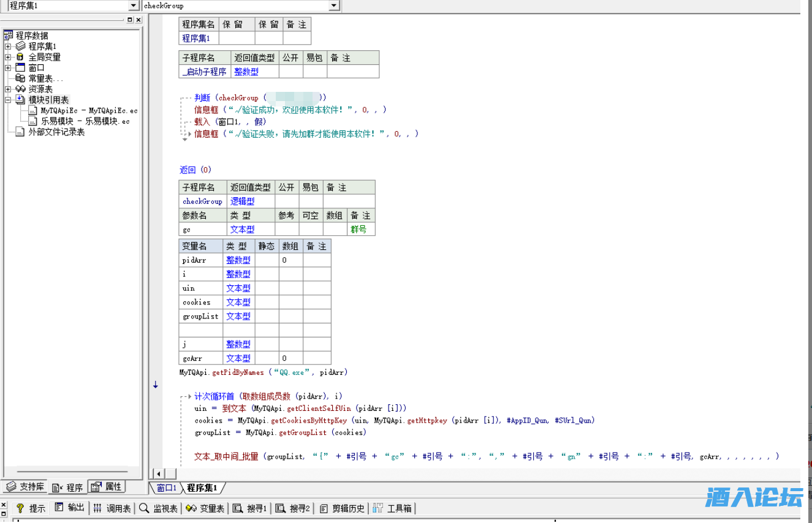812x523 pixels.
Task: Click the checkGroup subroutine name link
Action: tap(202, 201)
